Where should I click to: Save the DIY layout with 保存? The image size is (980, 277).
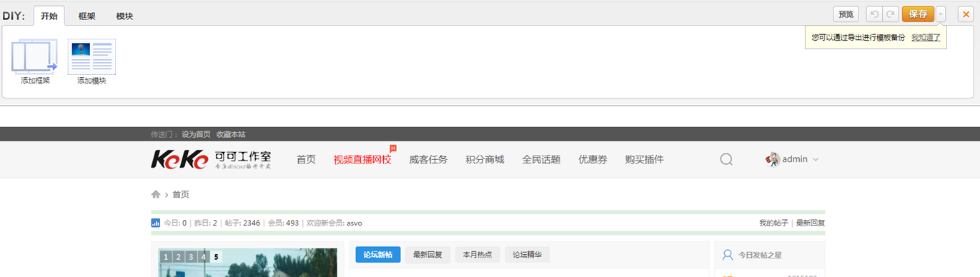[918, 14]
